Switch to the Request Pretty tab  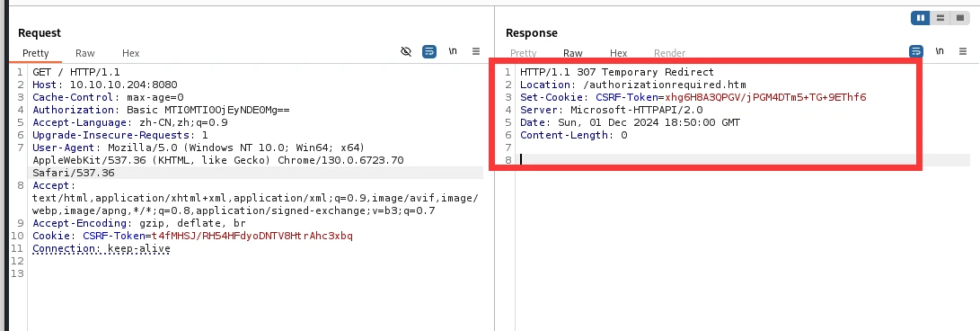(36, 53)
